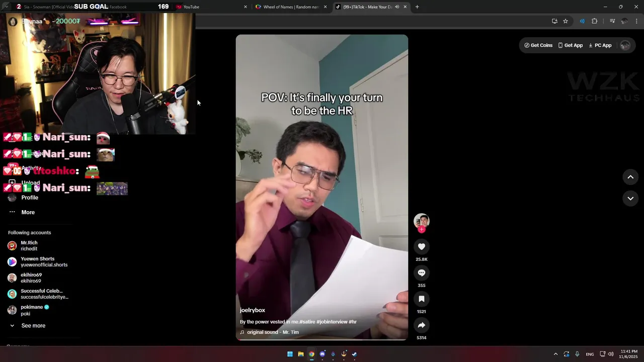The width and height of the screenshot is (644, 362).
Task: Click #hr hashtag in caption
Action: 353,322
